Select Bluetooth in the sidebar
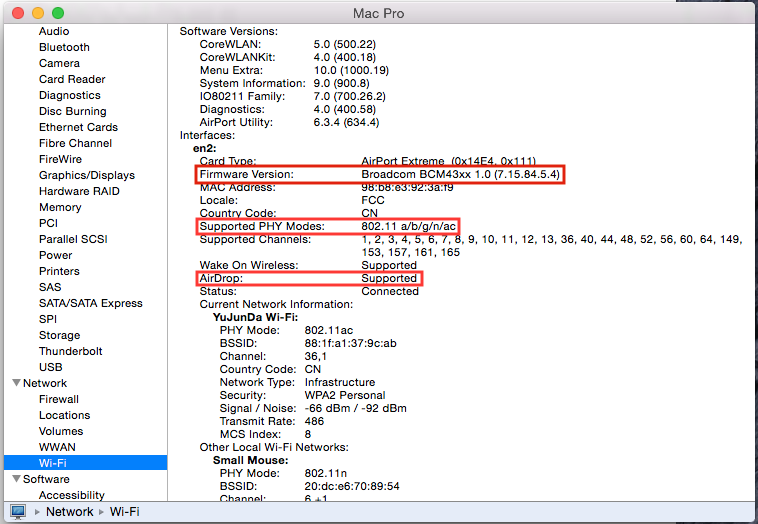The image size is (758, 524). tap(64, 47)
